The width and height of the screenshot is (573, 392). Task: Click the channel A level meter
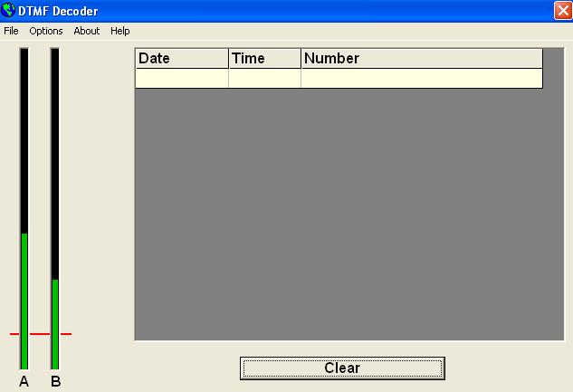tap(24, 208)
